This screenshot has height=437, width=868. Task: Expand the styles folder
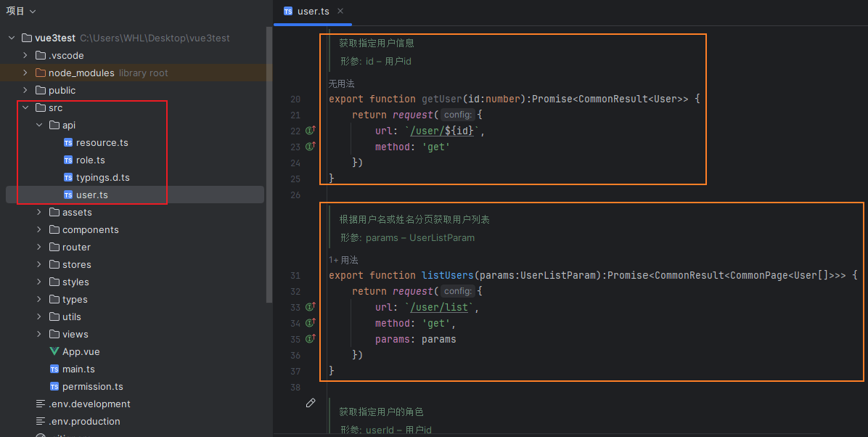pyautogui.click(x=39, y=282)
